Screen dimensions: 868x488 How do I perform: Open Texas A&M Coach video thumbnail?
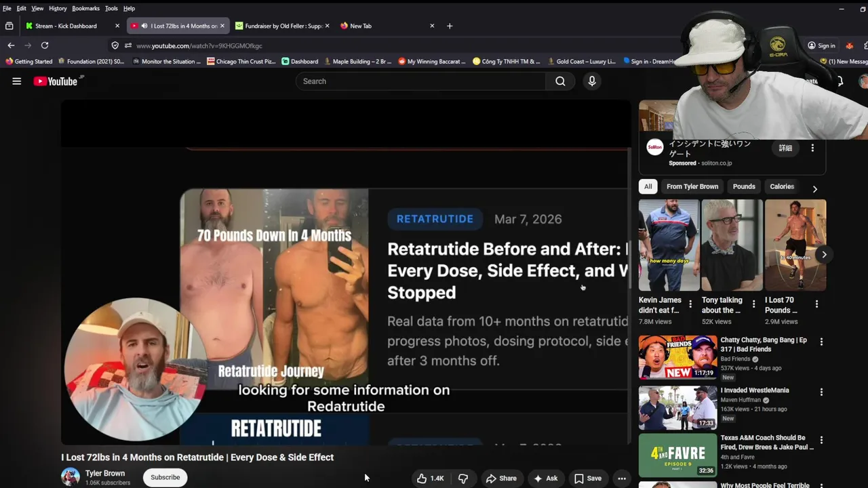click(x=677, y=455)
